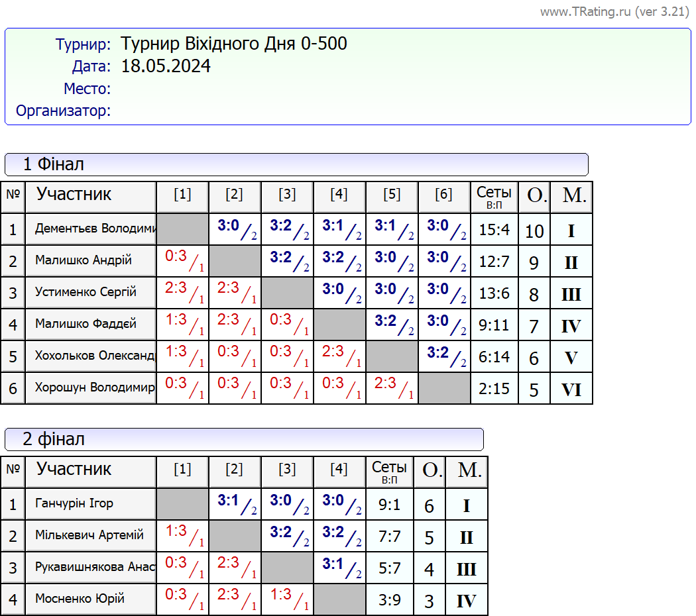Click the 2:15 sets total cell
Viewport: 696px width, 616px height.
pyautogui.click(x=494, y=389)
